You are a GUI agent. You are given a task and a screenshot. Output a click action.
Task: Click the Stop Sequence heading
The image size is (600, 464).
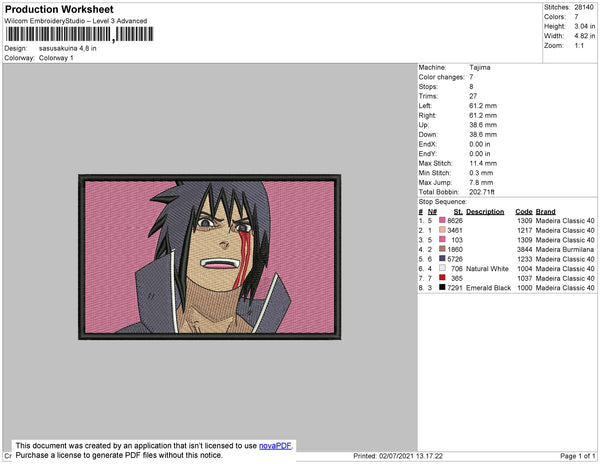443,202
